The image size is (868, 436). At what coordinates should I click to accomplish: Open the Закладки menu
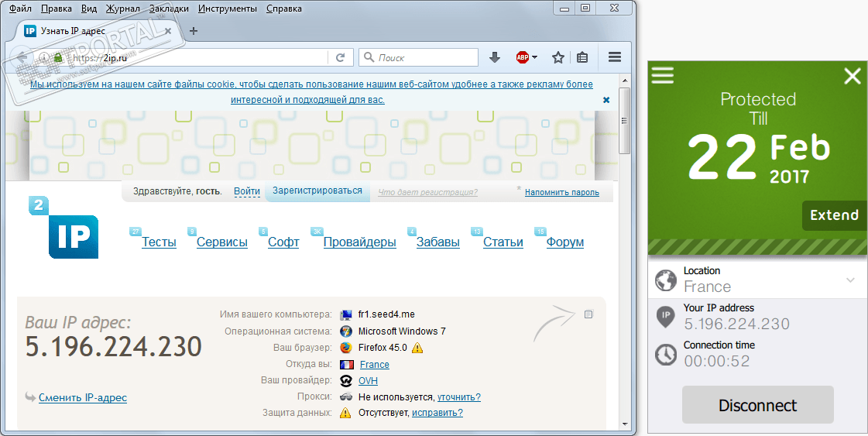[168, 9]
